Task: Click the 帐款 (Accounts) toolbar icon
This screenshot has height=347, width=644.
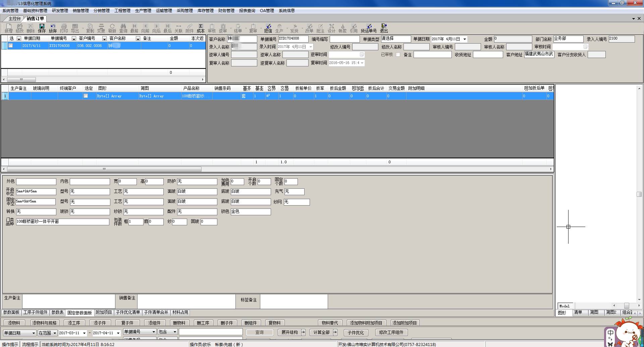Action: [342, 28]
